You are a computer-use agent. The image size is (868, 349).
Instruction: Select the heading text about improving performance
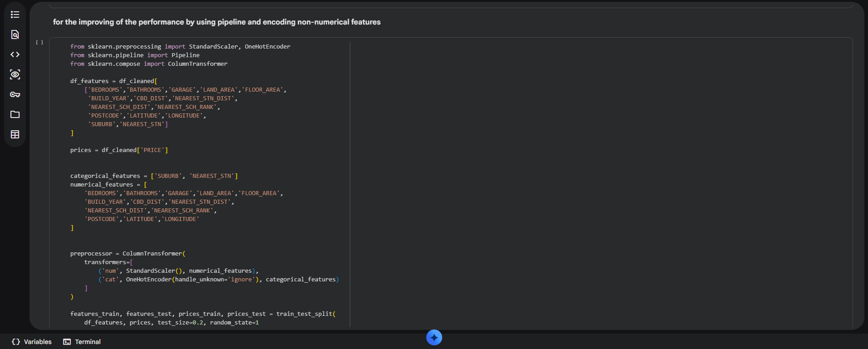(216, 22)
